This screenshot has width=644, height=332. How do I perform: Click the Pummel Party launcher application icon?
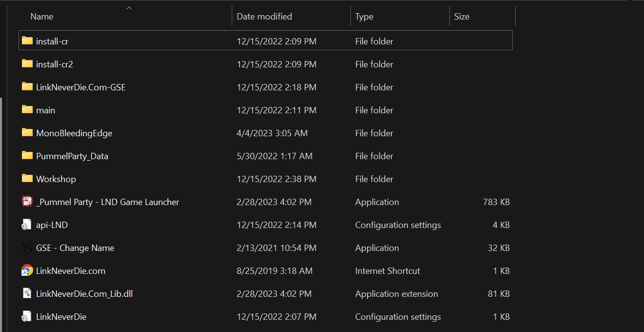pyautogui.click(x=27, y=202)
